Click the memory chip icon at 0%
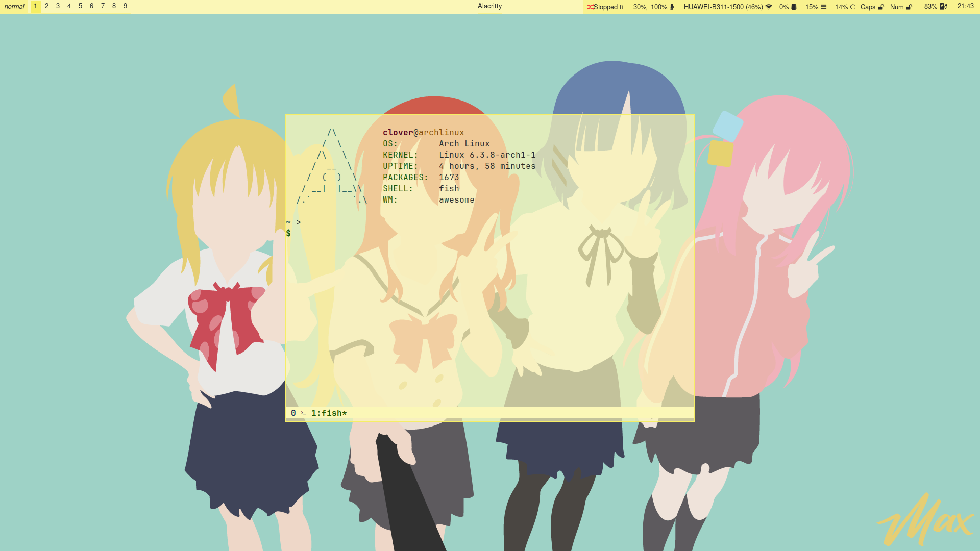 coord(794,7)
